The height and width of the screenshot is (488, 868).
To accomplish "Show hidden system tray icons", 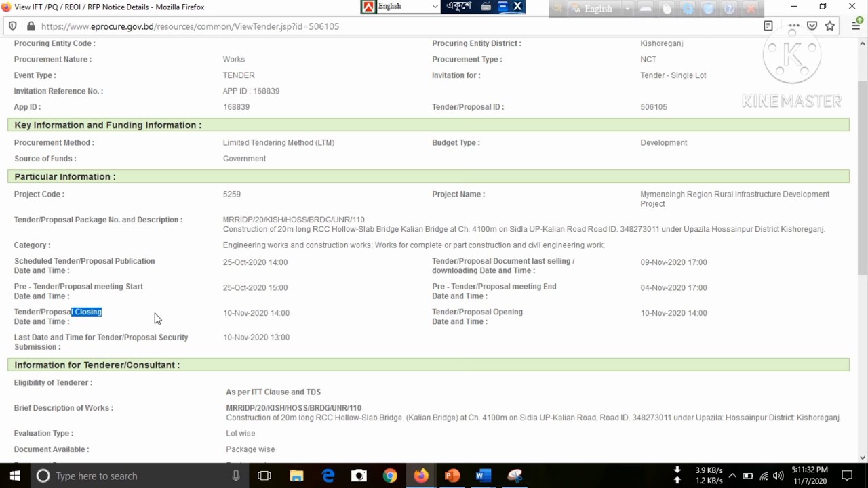I will (732, 476).
